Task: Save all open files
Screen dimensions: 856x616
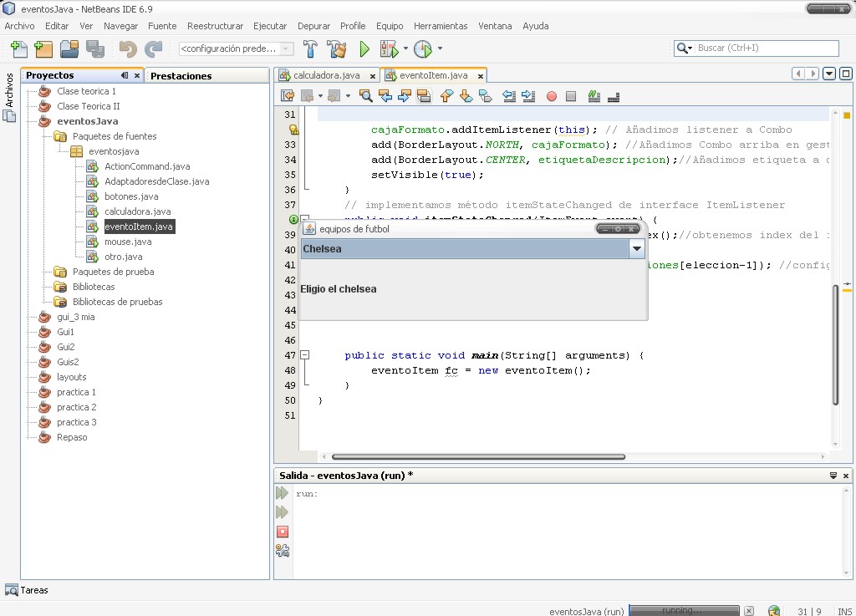Action: pyautogui.click(x=94, y=48)
